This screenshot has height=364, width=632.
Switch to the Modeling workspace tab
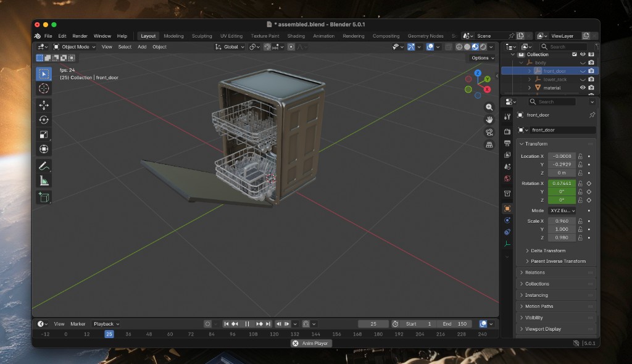173,36
